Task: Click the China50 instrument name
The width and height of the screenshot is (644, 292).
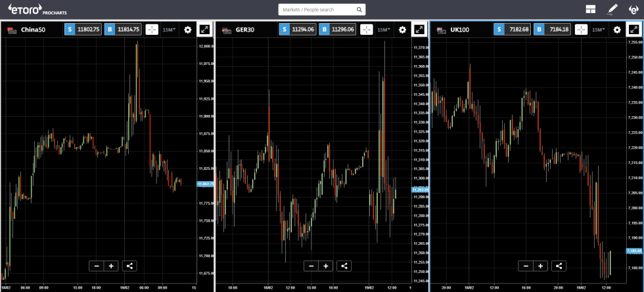Action: [x=33, y=30]
